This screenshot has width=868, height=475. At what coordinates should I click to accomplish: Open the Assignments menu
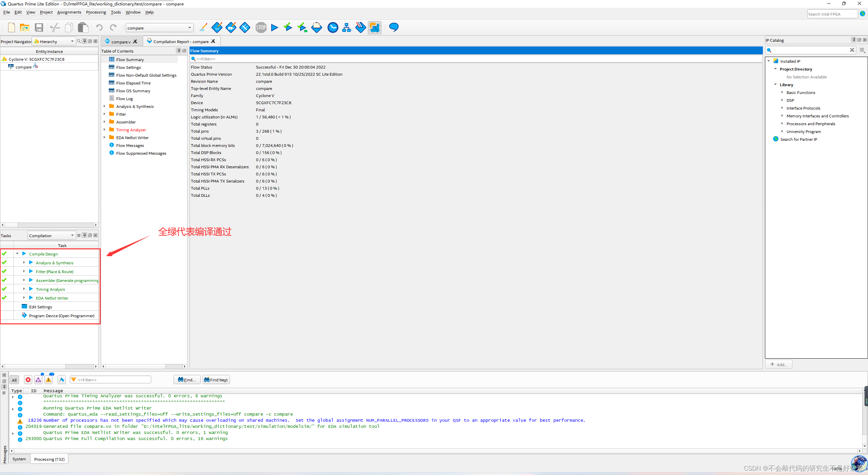[x=69, y=12]
